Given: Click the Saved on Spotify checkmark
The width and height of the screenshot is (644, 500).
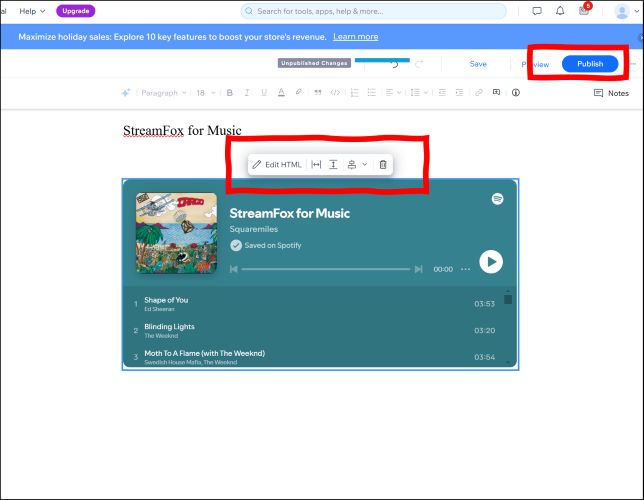Looking at the screenshot, I should pos(236,245).
